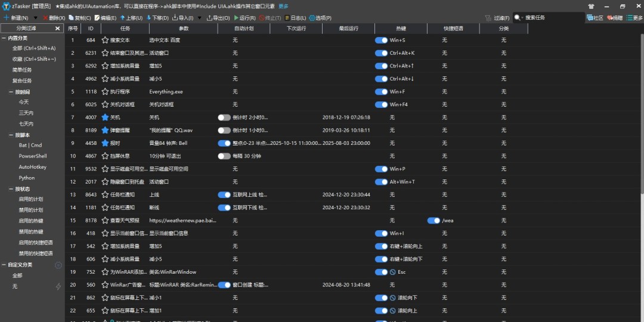Click the 导出(O) export button

pos(218,18)
